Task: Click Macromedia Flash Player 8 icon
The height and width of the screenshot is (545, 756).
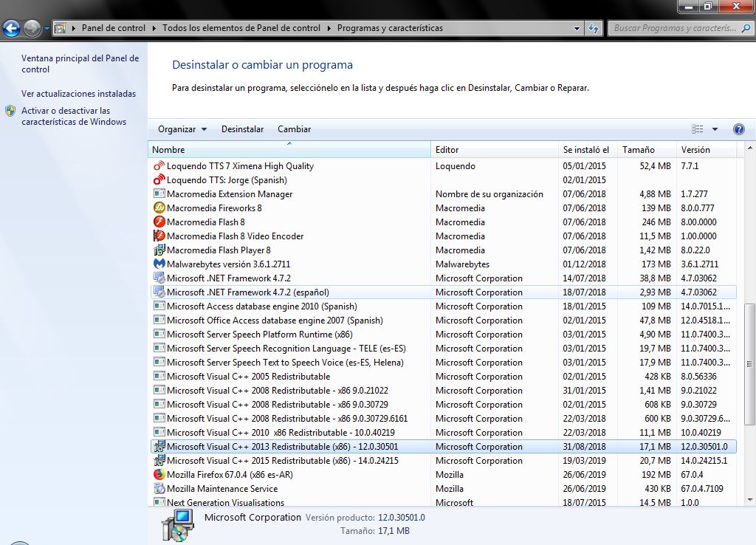Action: pos(159,250)
